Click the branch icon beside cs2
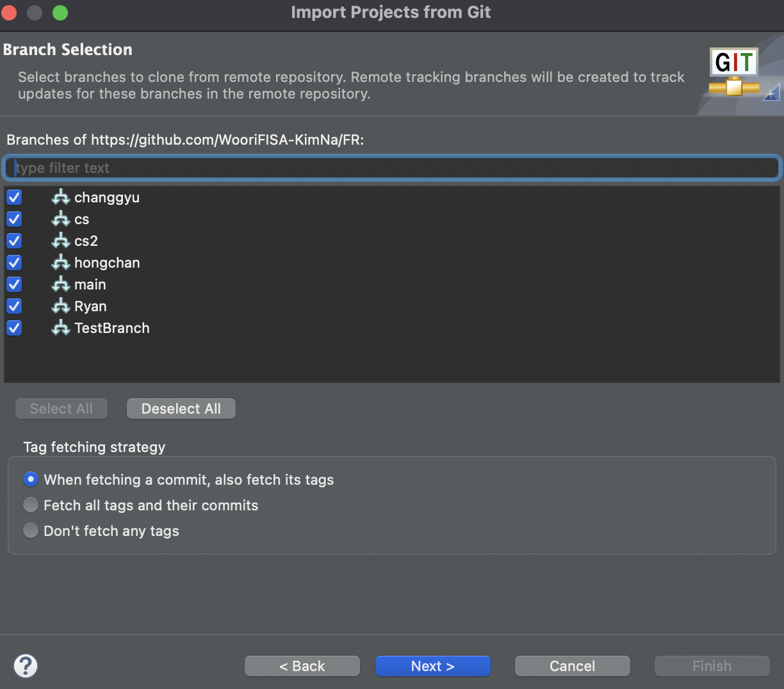The width and height of the screenshot is (784, 689). [61, 241]
